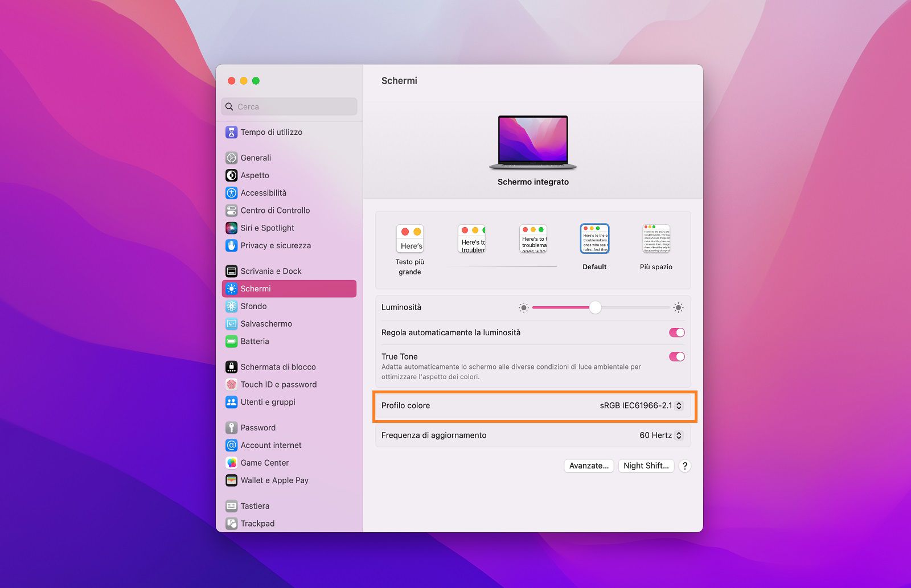The height and width of the screenshot is (588, 911).
Task: Disable the True Tone switch
Action: tap(677, 357)
